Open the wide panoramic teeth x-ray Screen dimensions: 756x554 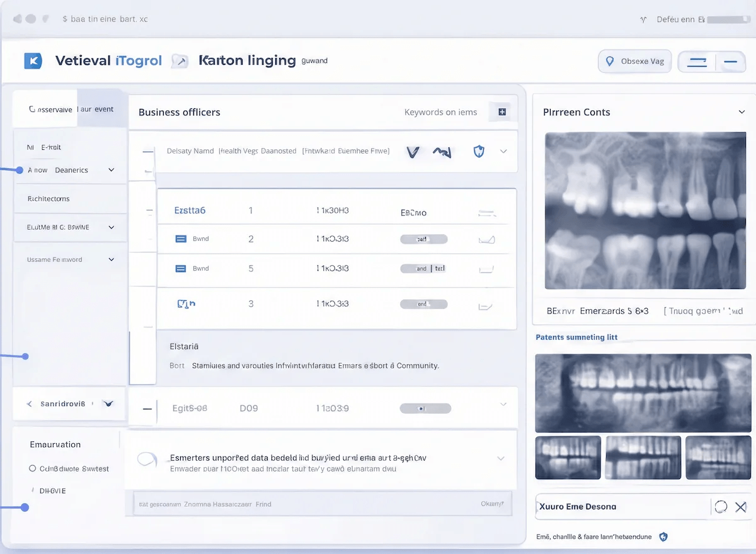(643, 393)
